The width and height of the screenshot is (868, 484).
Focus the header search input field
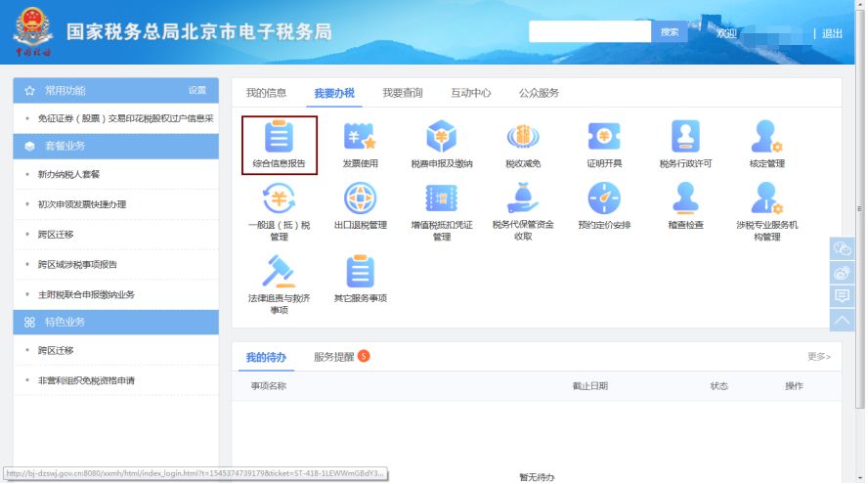[590, 32]
